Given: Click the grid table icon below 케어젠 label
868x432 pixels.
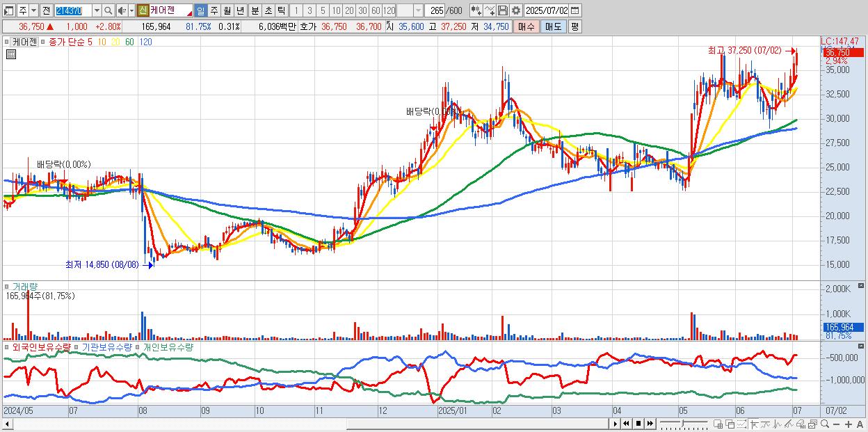Looking at the screenshot, I should click(11, 54).
